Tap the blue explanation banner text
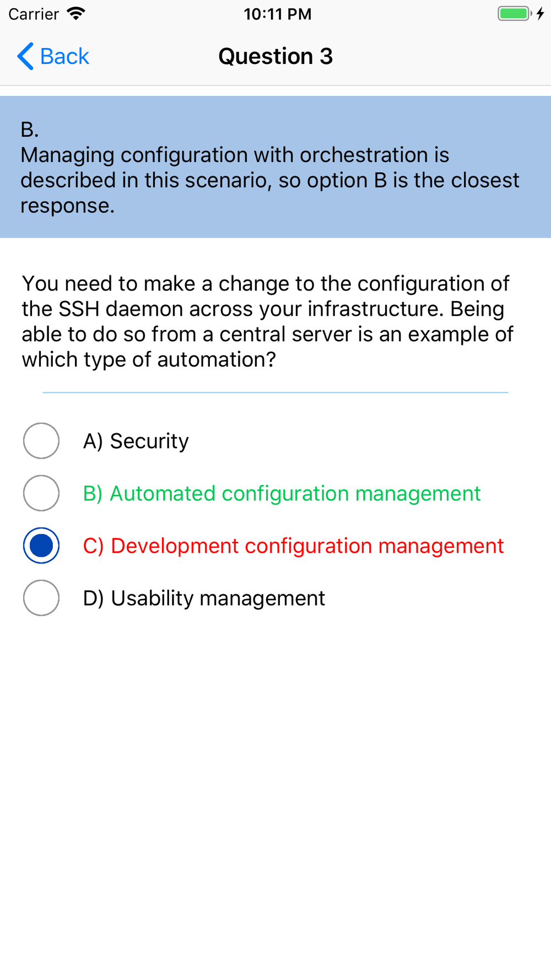The width and height of the screenshot is (551, 980). [270, 180]
